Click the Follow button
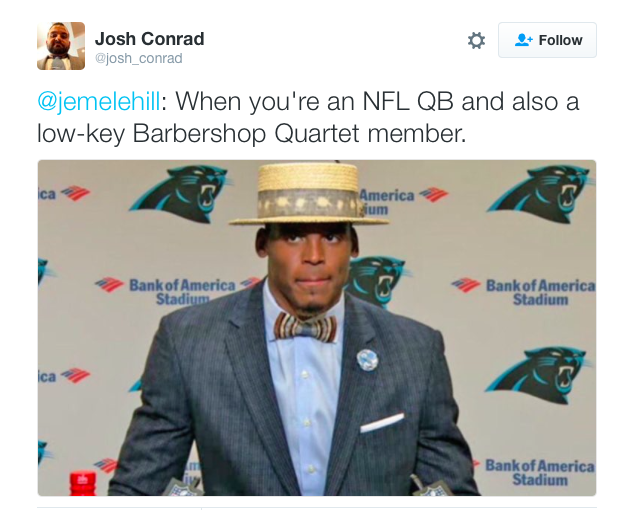 tap(547, 41)
